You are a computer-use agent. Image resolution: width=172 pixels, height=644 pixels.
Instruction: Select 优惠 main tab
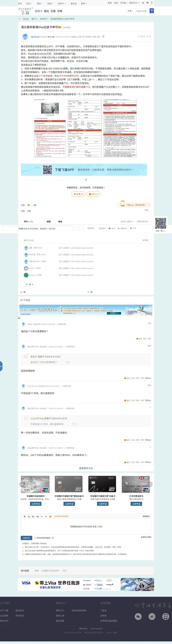coord(53,11)
